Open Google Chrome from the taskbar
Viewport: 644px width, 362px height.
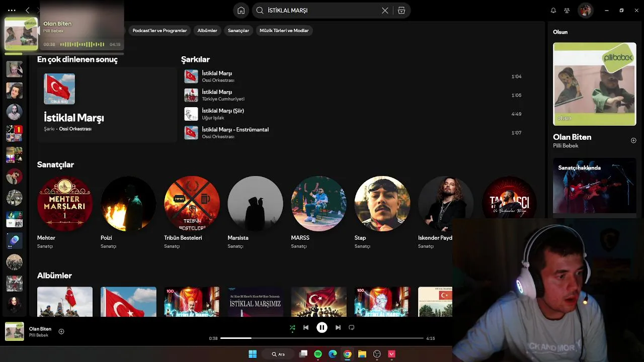click(x=347, y=354)
